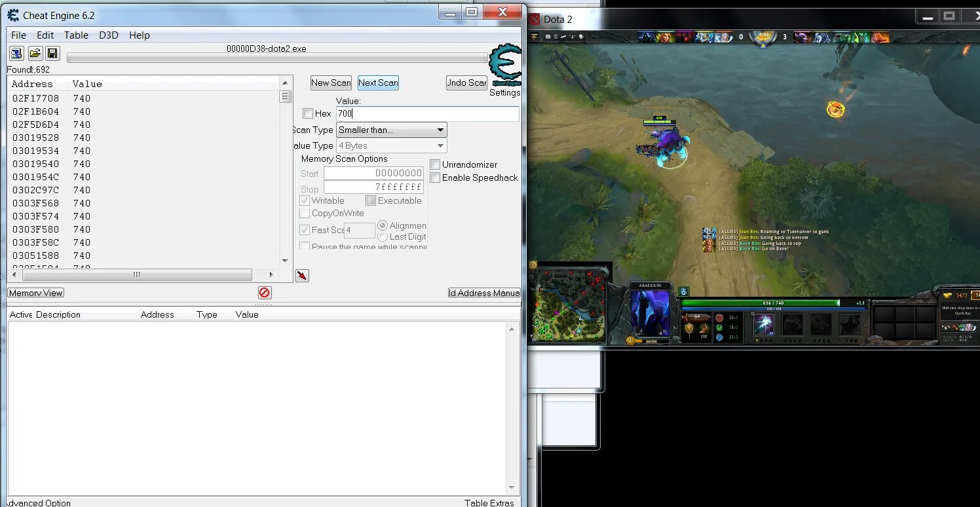The width and height of the screenshot is (980, 507).
Task: Click minimap corner button in Dota 2
Action: [533, 265]
